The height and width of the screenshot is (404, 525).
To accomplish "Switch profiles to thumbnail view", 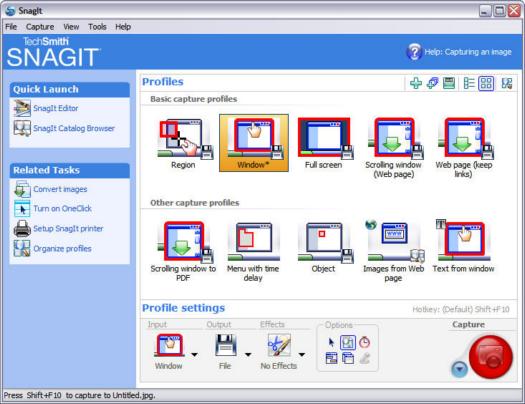I will tap(486, 83).
